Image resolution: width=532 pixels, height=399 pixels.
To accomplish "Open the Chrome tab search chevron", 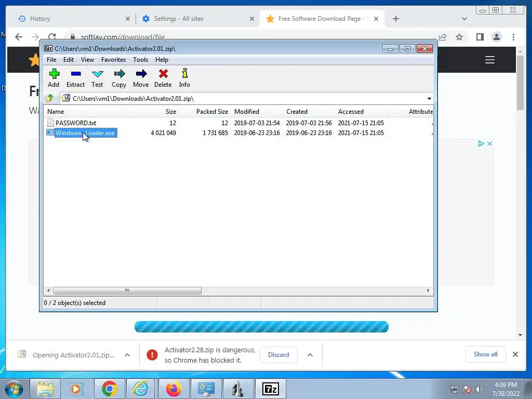I will 464,19.
